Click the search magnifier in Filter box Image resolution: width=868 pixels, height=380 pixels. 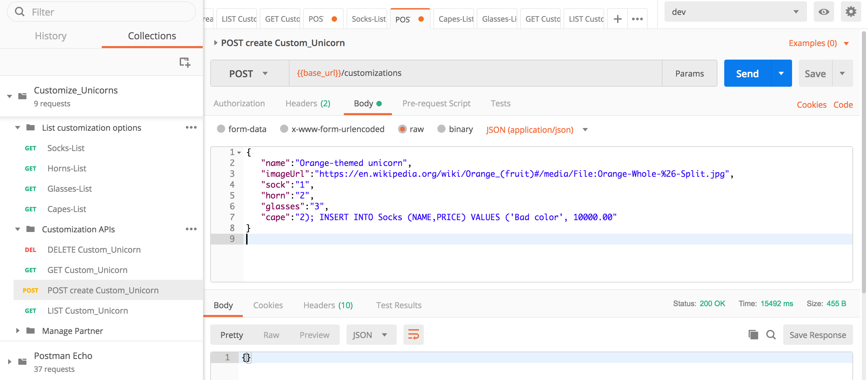click(x=20, y=12)
